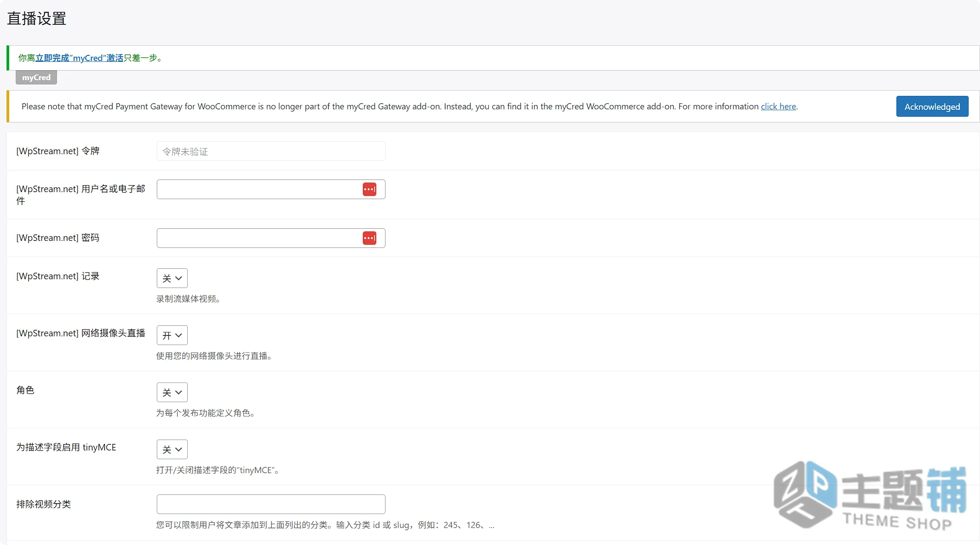Follow the 'click here' link
This screenshot has height=545, width=980.
(x=778, y=106)
